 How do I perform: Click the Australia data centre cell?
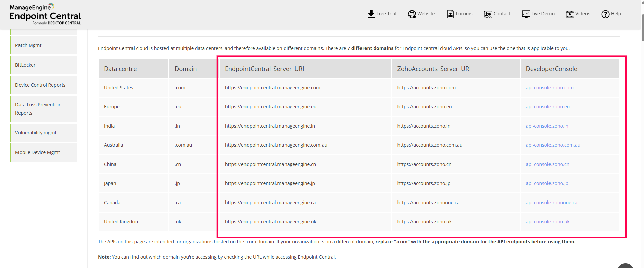click(134, 145)
